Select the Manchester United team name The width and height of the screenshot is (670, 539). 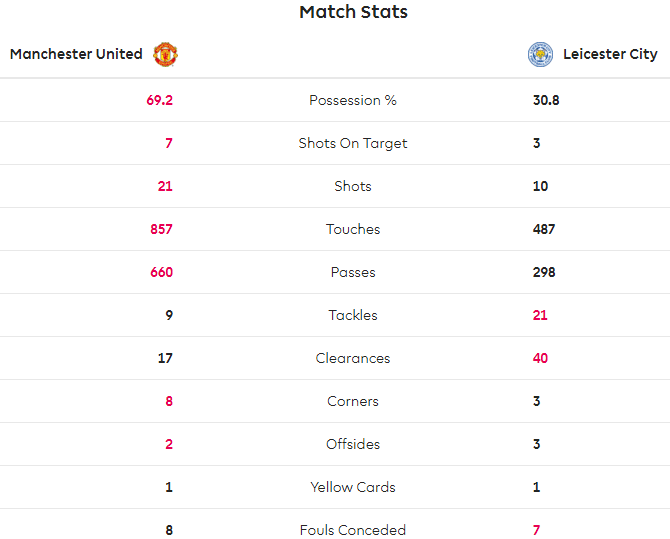point(76,54)
